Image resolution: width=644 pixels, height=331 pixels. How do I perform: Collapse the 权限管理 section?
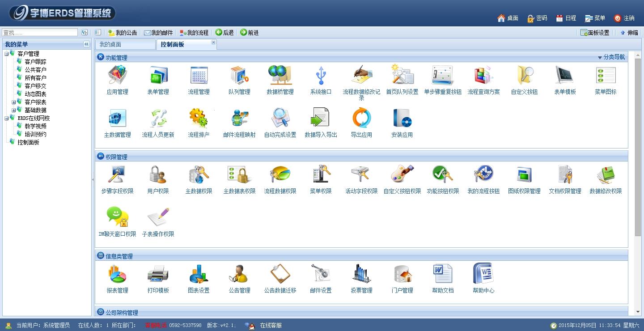coord(101,157)
